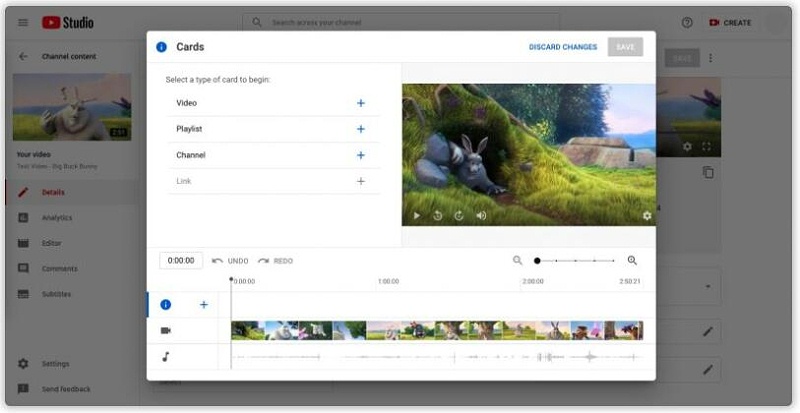800x413 pixels.
Task: Open Subtitles in the left sidebar
Action: [56, 294]
